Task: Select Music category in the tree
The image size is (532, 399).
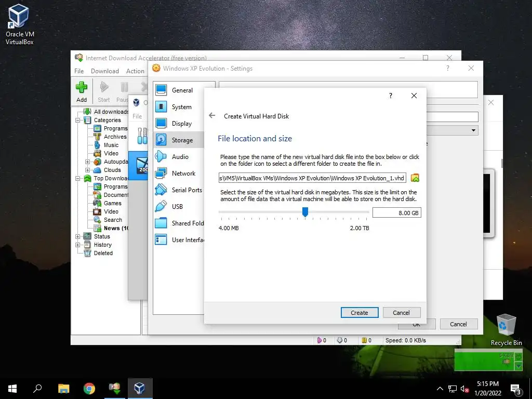Action: (106, 145)
